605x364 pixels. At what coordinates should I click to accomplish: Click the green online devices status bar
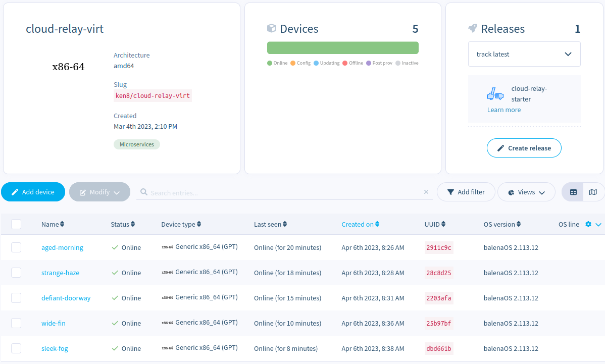pos(342,48)
